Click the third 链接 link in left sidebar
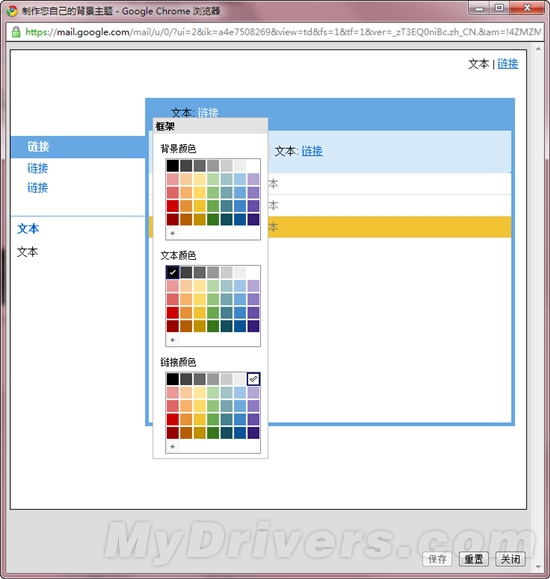This screenshot has height=579, width=550. [x=38, y=188]
